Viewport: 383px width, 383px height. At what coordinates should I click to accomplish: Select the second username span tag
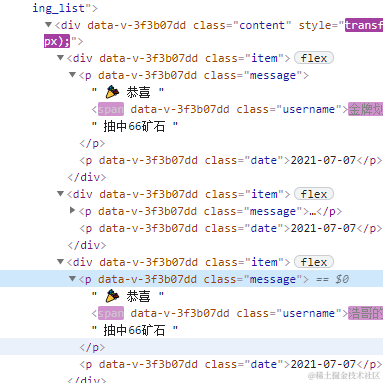tap(111, 313)
